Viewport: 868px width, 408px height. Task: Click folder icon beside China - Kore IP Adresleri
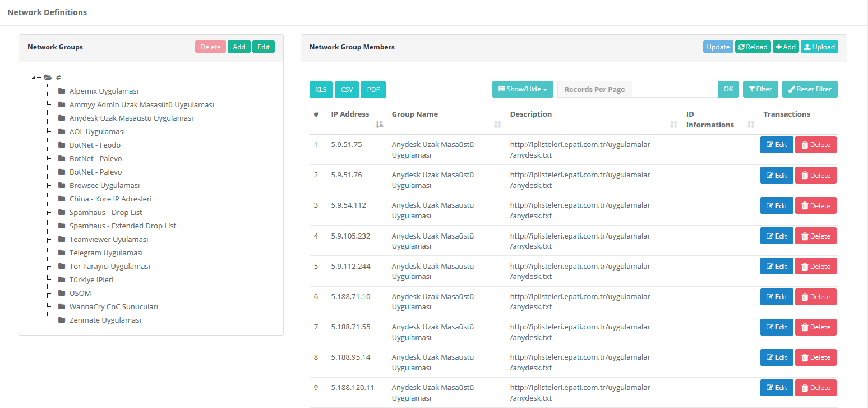pyautogui.click(x=62, y=199)
